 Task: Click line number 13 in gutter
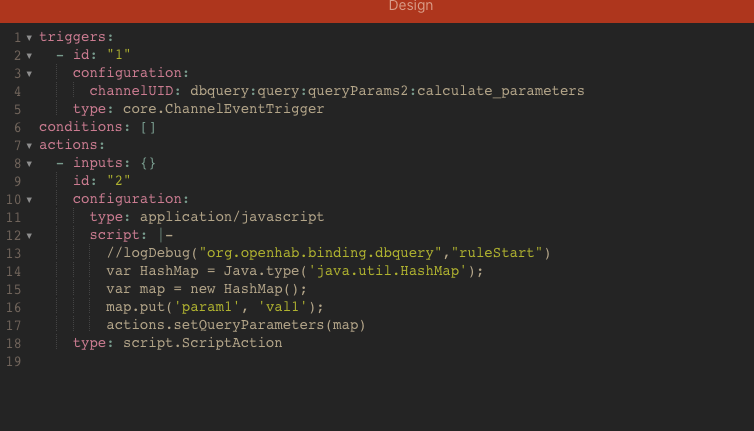pyautogui.click(x=13, y=254)
